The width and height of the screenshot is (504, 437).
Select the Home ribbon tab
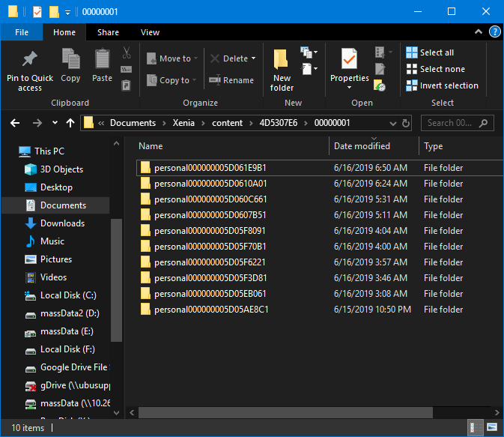click(64, 32)
